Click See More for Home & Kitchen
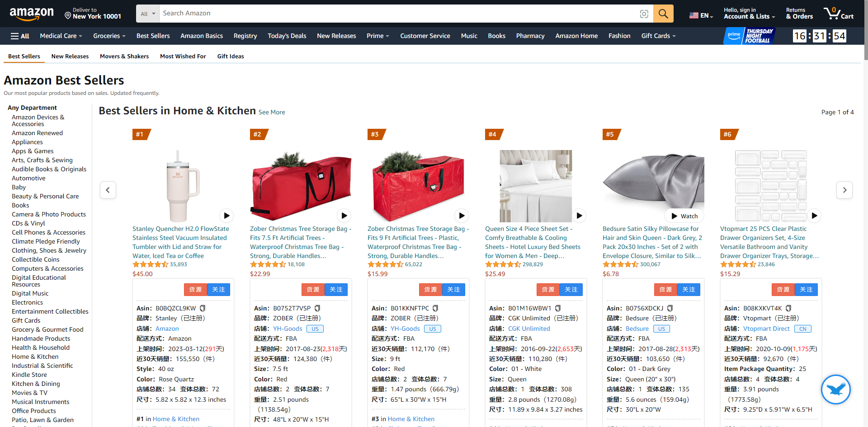The height and width of the screenshot is (427, 868). 272,112
